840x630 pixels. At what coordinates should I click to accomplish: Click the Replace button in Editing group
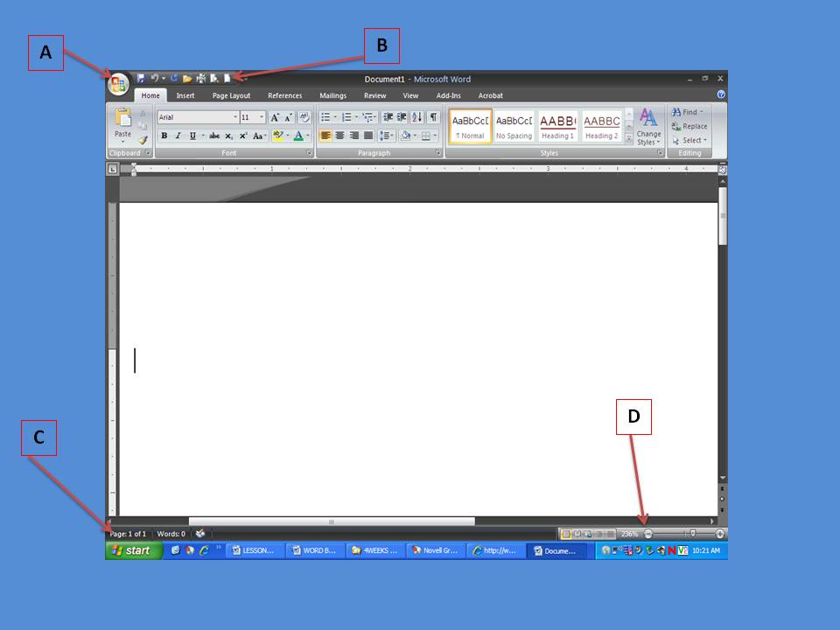click(x=689, y=126)
